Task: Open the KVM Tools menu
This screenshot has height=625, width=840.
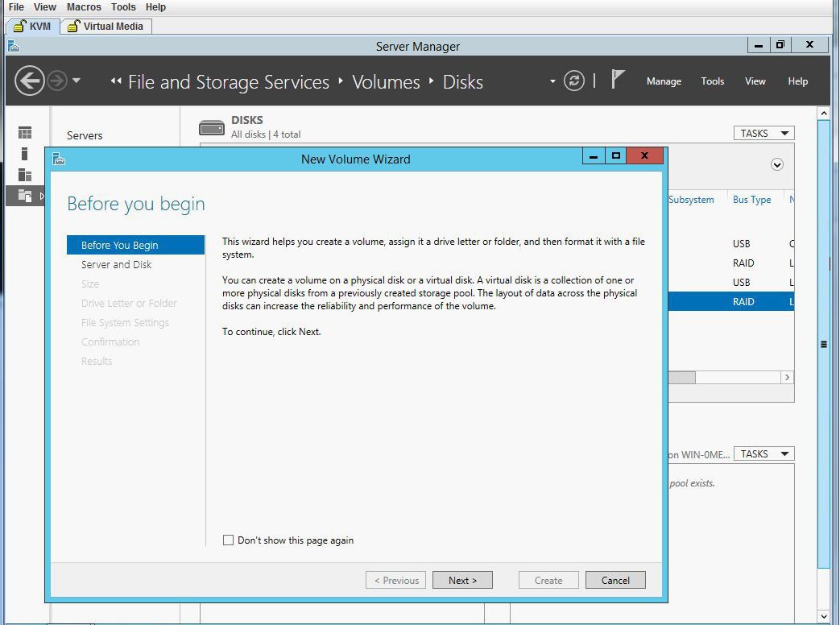Action: 123,7
